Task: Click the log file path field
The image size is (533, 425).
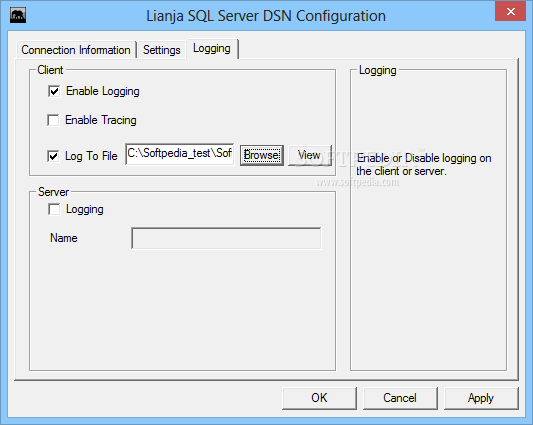Action: coord(179,154)
